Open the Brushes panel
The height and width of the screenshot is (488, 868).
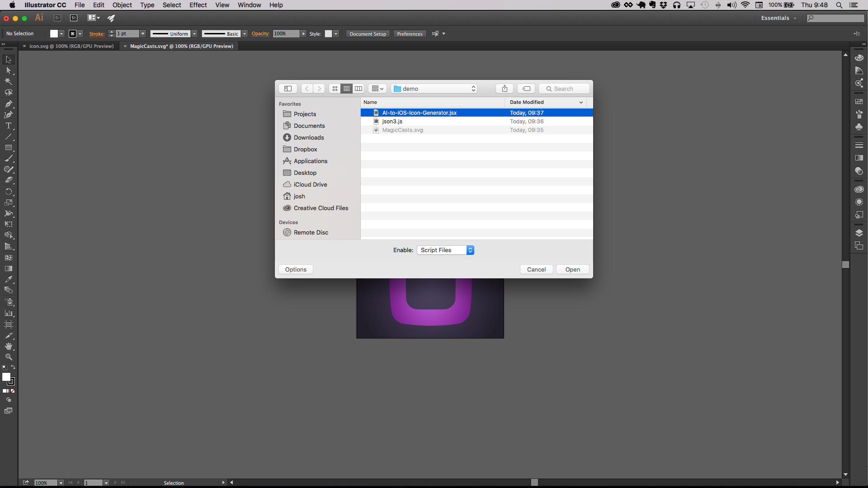tap(859, 114)
